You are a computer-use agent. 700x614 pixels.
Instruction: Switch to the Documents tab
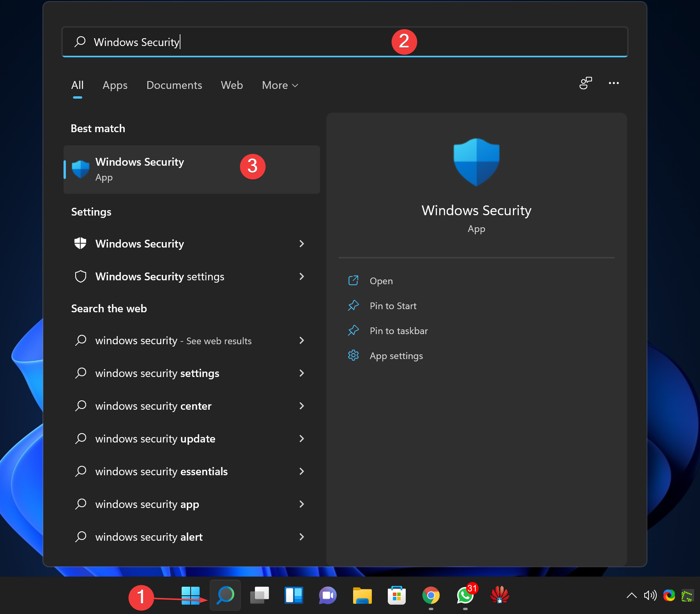[174, 85]
